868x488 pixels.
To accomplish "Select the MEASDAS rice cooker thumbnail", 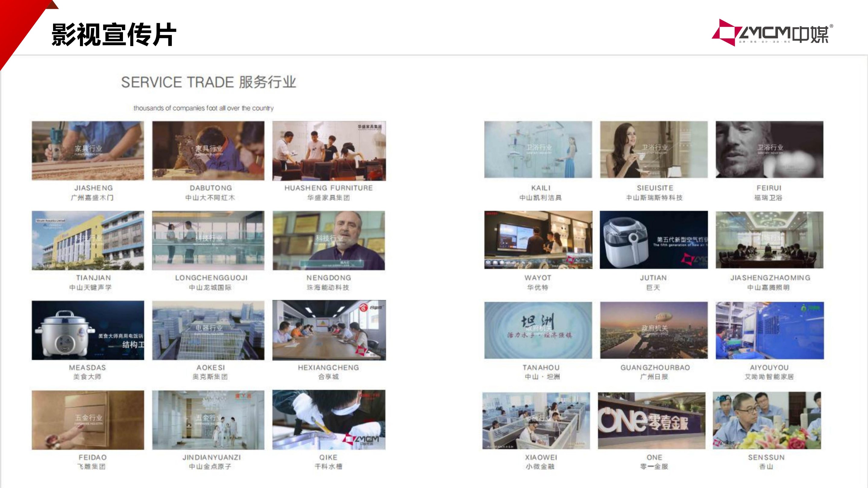I will pos(88,330).
